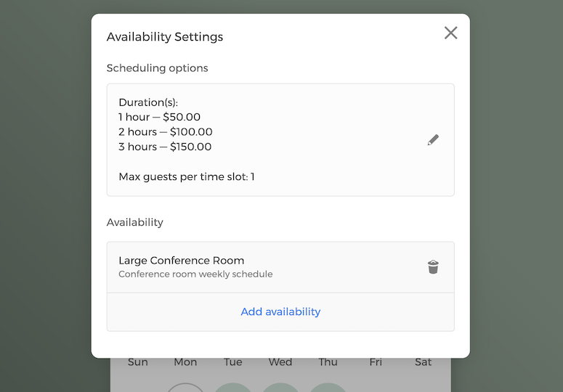Click the 1 hour — $50.00 line
The width and height of the screenshot is (563, 392).
point(160,117)
